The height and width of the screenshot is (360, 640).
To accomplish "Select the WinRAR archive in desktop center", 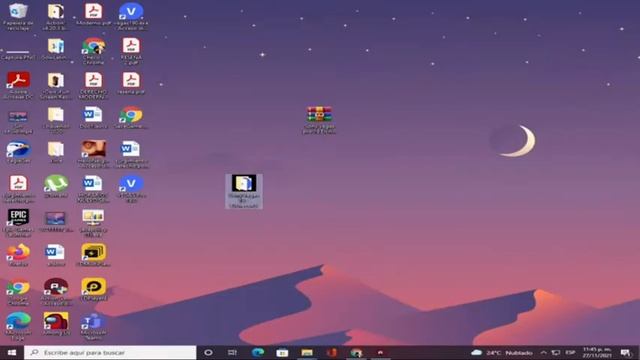I will 319,120.
